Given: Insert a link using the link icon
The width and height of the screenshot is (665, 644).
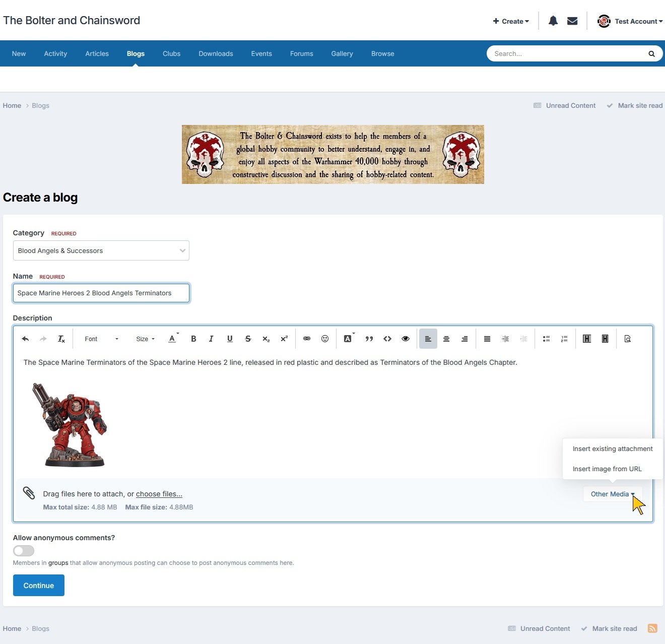Looking at the screenshot, I should point(306,339).
